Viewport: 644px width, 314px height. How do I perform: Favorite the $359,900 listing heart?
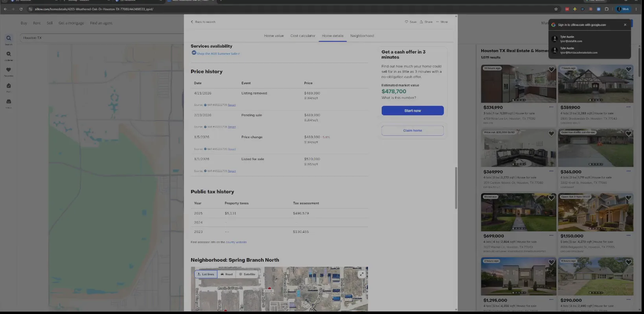pyautogui.click(x=628, y=70)
